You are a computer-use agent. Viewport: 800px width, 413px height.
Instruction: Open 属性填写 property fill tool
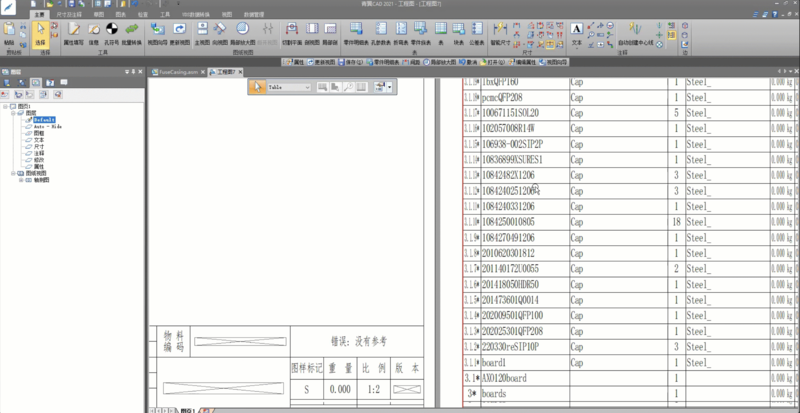pos(73,33)
